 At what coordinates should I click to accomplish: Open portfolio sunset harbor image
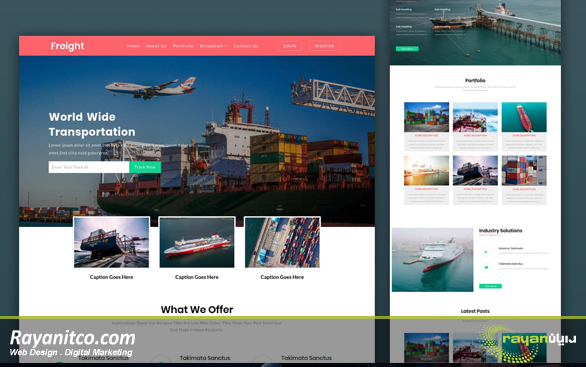[x=426, y=170]
